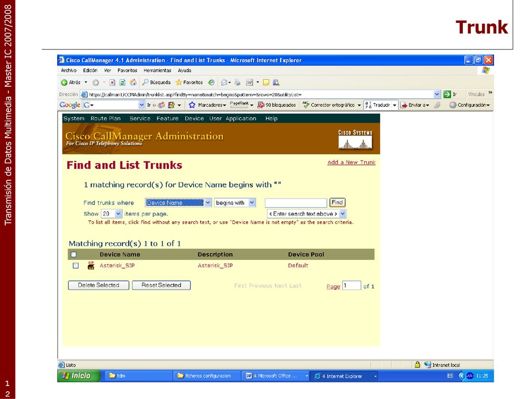Click the Google toolbar logo
532x399 pixels.
[70, 105]
